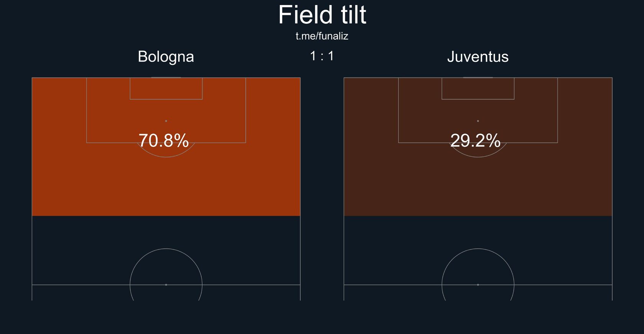
Task: Click Bologna pitch penalty spot
Action: (x=166, y=121)
